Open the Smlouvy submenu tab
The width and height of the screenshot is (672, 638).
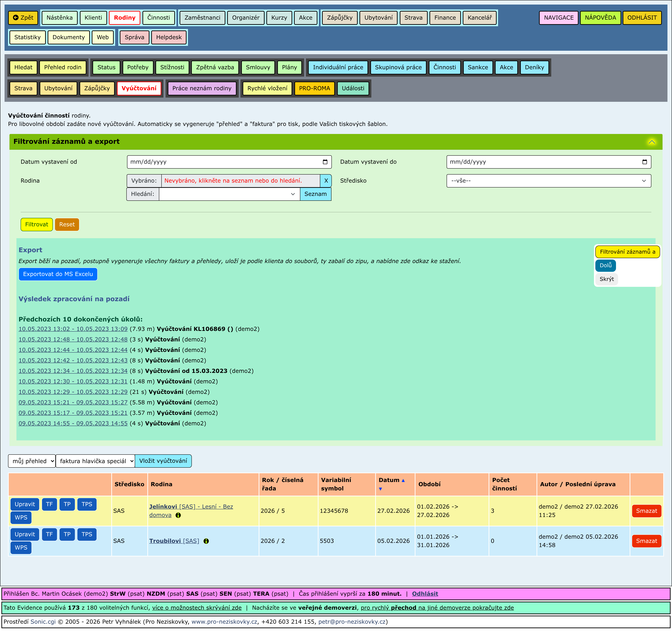coord(258,67)
